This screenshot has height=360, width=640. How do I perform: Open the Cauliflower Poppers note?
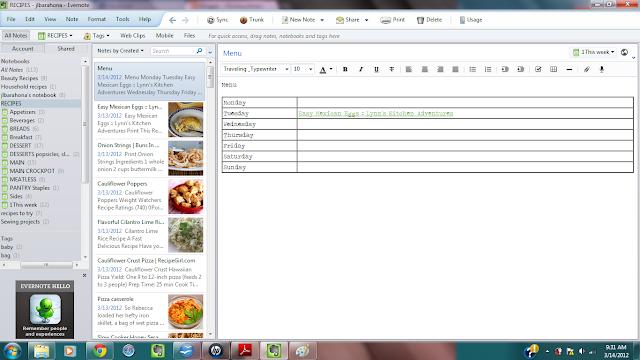pyautogui.click(x=149, y=196)
